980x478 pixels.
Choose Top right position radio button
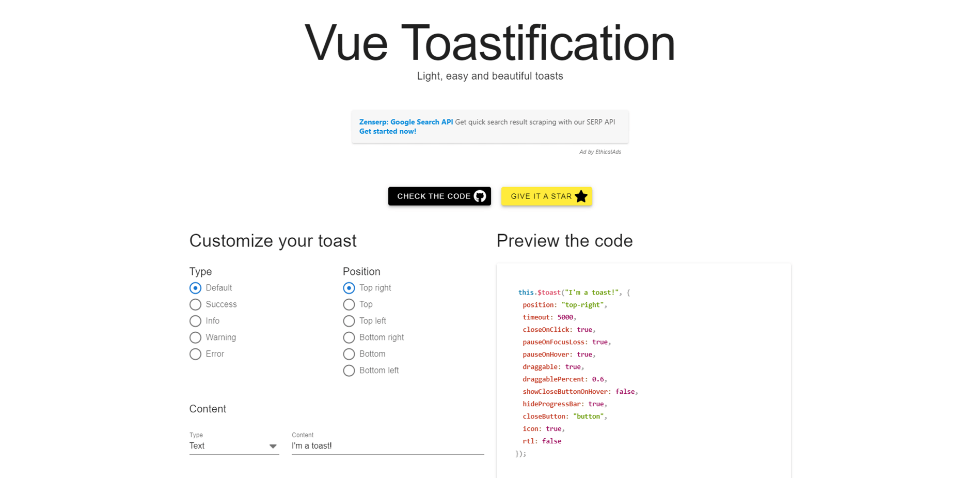click(349, 288)
